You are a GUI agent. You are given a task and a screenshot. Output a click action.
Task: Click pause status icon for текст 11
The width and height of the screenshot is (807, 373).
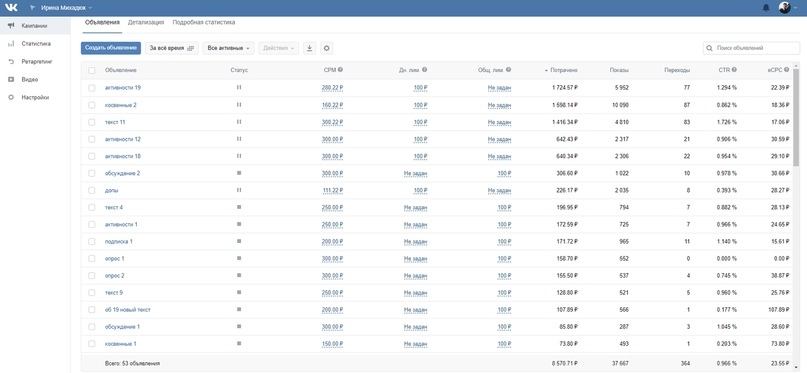[239, 122]
